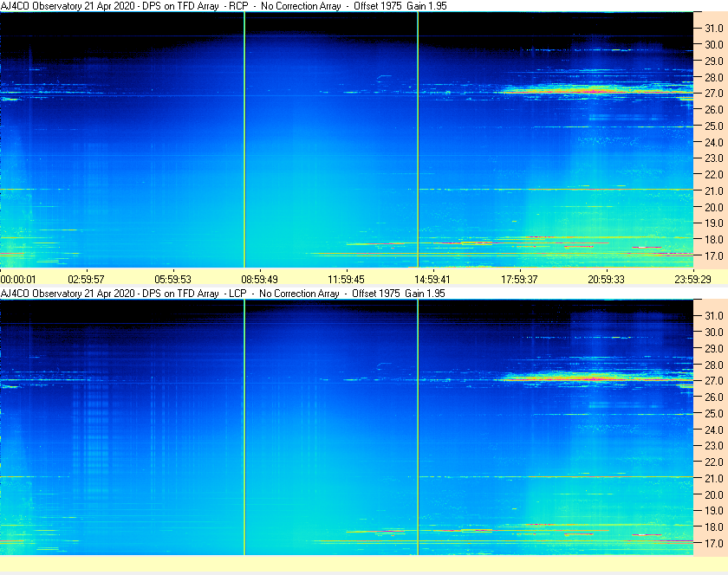Click the 25.0 frequency label on RCP chart
728x575 pixels.
(714, 126)
